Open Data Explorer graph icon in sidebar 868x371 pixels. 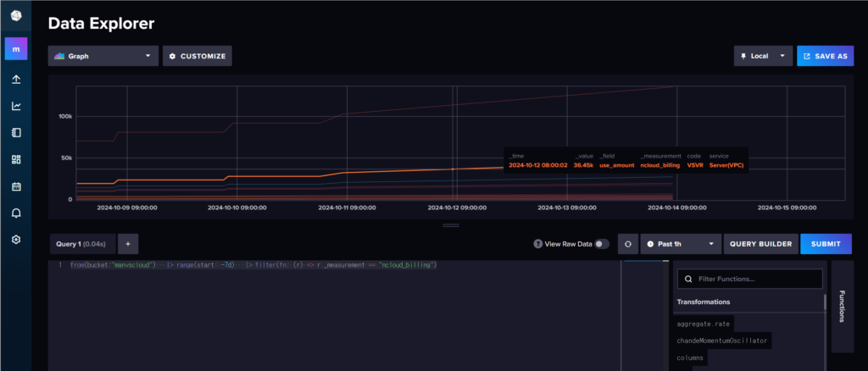tap(16, 106)
